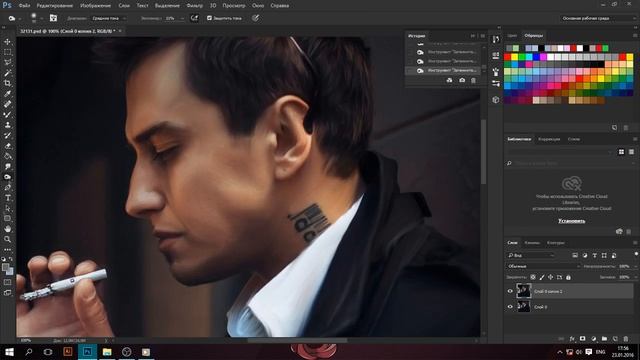Swap foreground and background colors
The height and width of the screenshot is (360, 640).
(11, 259)
